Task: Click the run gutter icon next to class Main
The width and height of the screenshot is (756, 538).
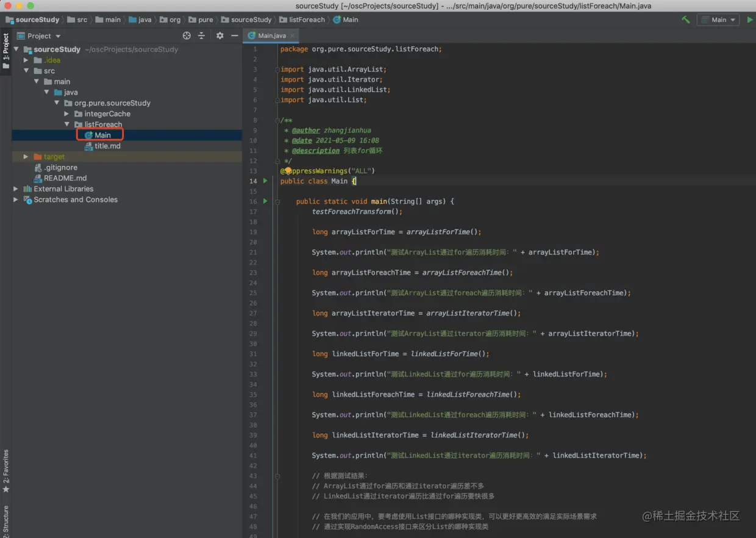Action: pyautogui.click(x=265, y=181)
